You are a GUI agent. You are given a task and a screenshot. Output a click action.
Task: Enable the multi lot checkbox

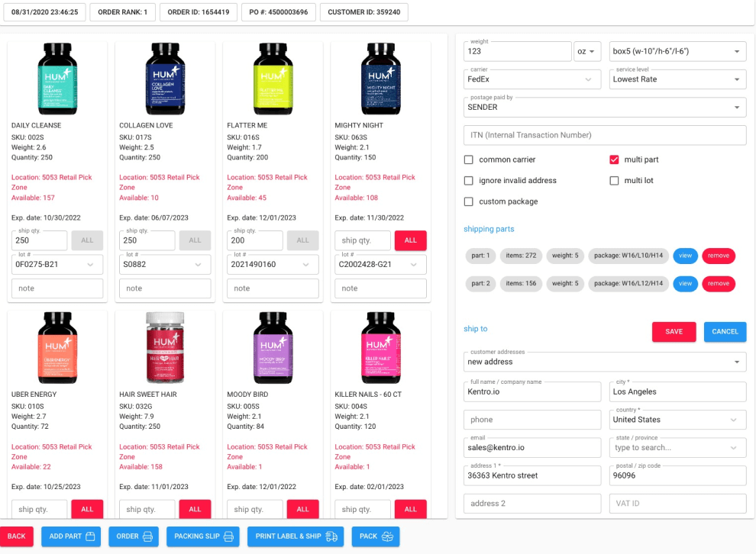click(614, 181)
